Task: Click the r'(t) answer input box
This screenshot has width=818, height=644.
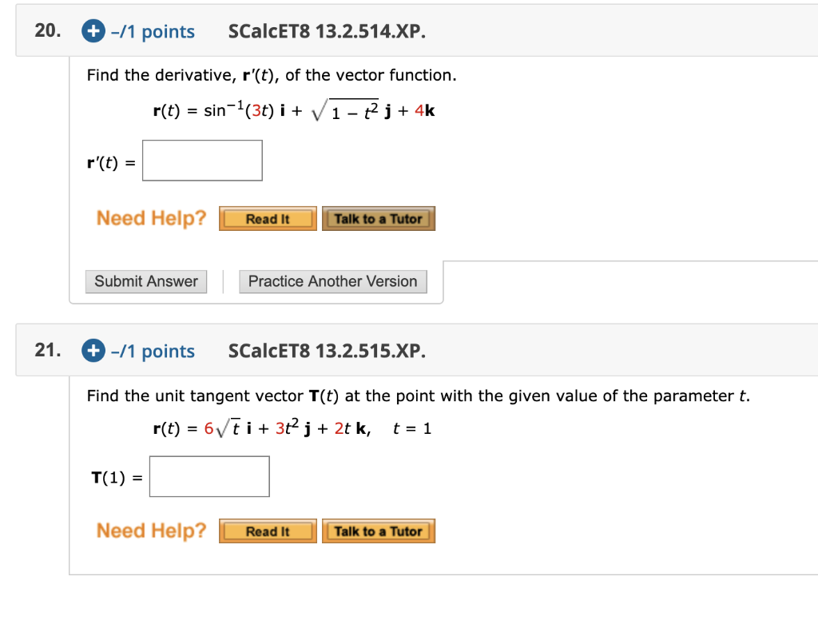Action: coord(202,160)
